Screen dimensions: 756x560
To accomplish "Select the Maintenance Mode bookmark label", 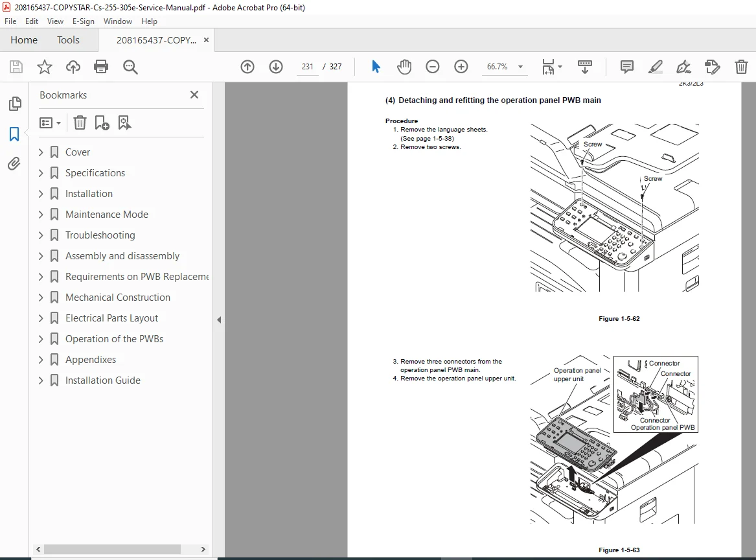I will pos(106,215).
